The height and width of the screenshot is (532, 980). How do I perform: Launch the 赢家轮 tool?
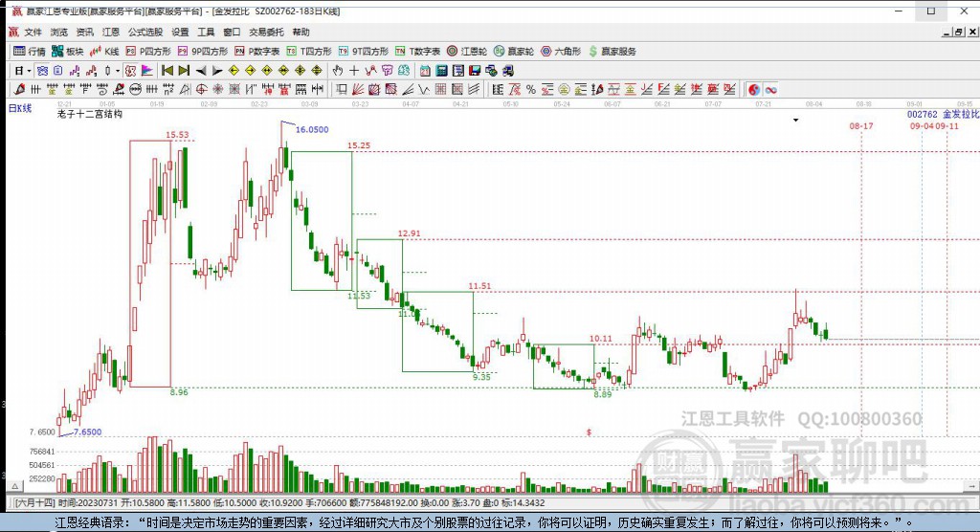(x=514, y=52)
